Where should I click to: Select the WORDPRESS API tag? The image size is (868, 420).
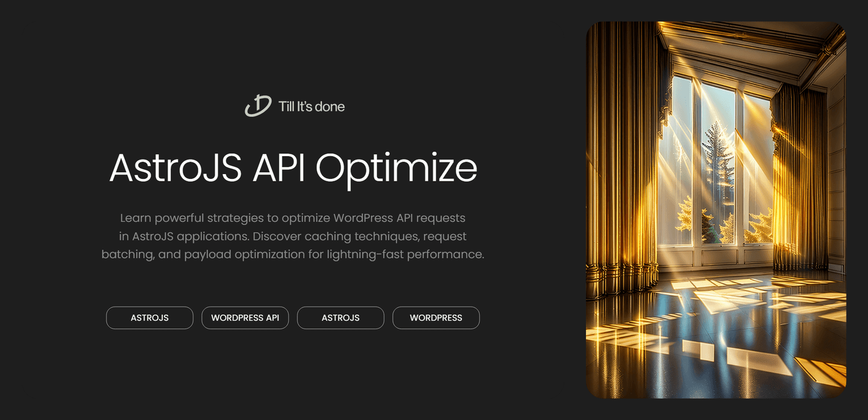click(x=245, y=318)
